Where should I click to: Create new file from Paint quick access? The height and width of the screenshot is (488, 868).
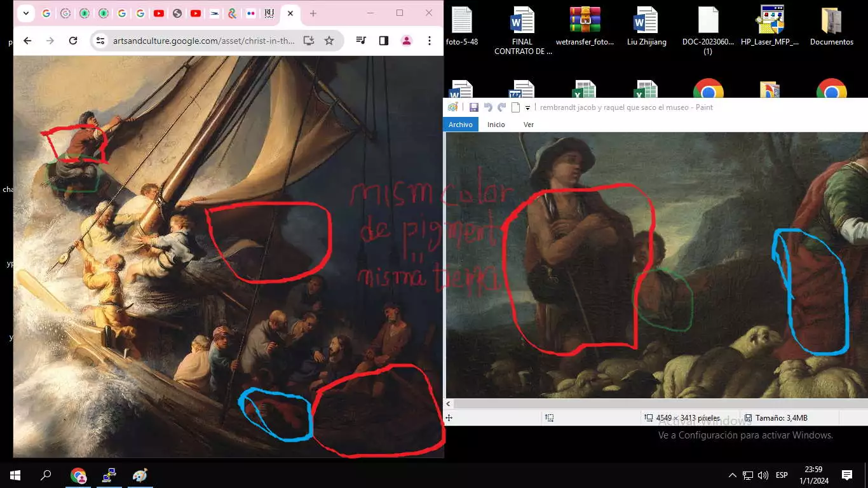(516, 107)
